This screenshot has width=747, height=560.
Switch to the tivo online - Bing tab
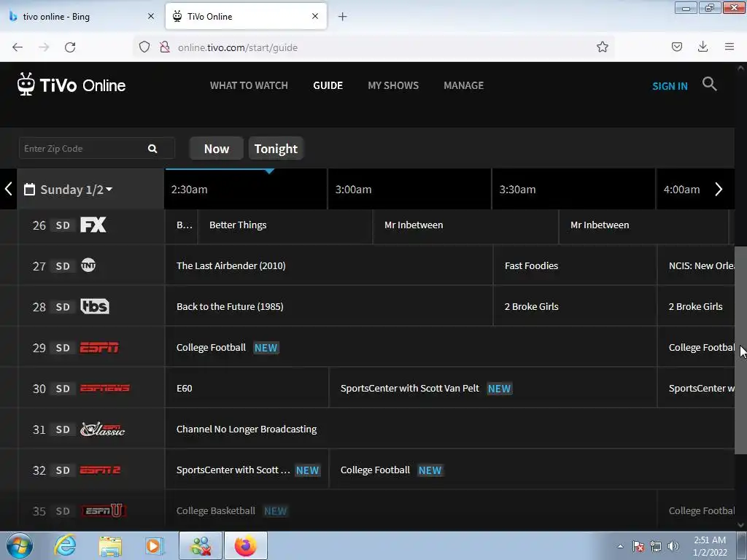[x=83, y=17]
